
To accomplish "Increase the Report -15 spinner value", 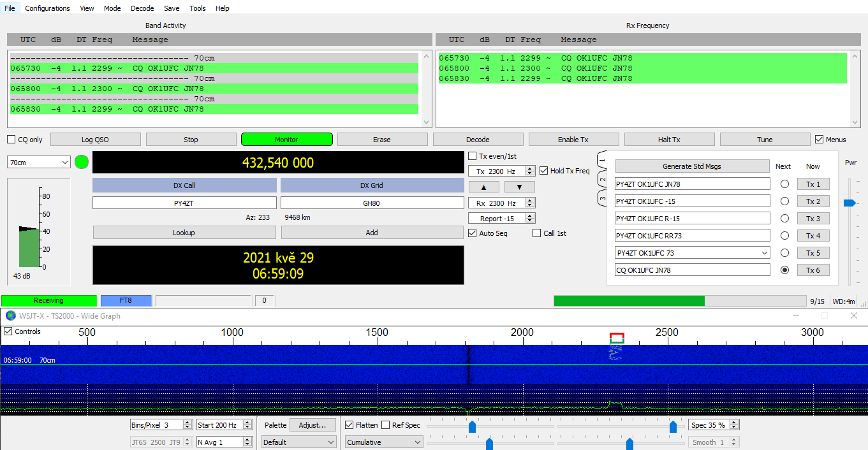I will point(530,216).
